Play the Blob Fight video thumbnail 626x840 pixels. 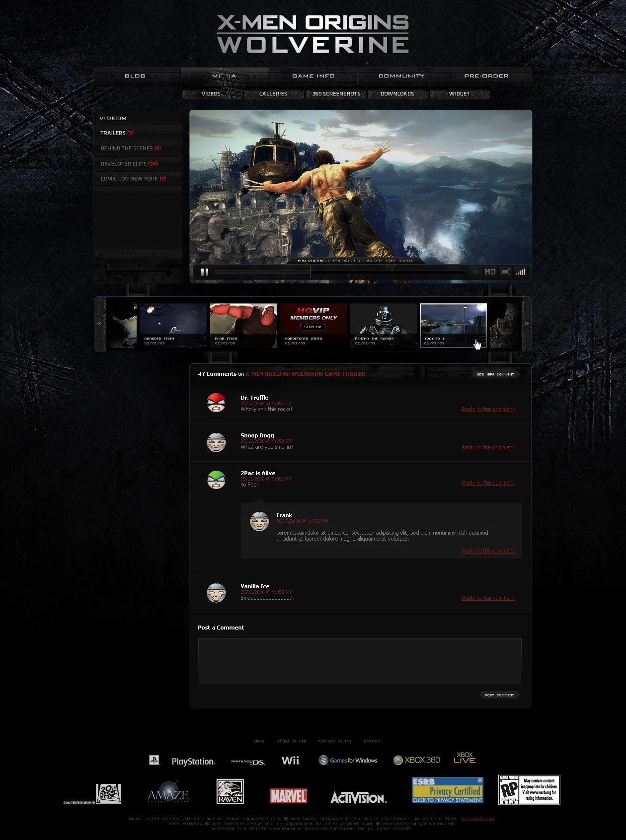[x=243, y=325]
